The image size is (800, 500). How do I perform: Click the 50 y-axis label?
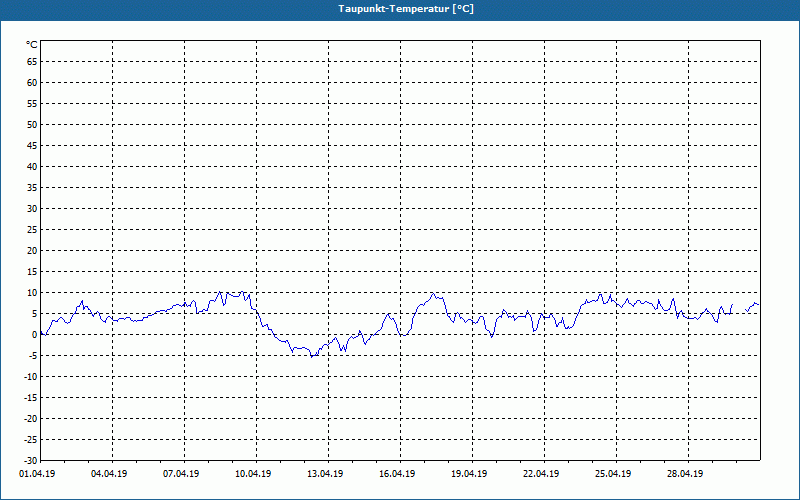tap(32, 124)
